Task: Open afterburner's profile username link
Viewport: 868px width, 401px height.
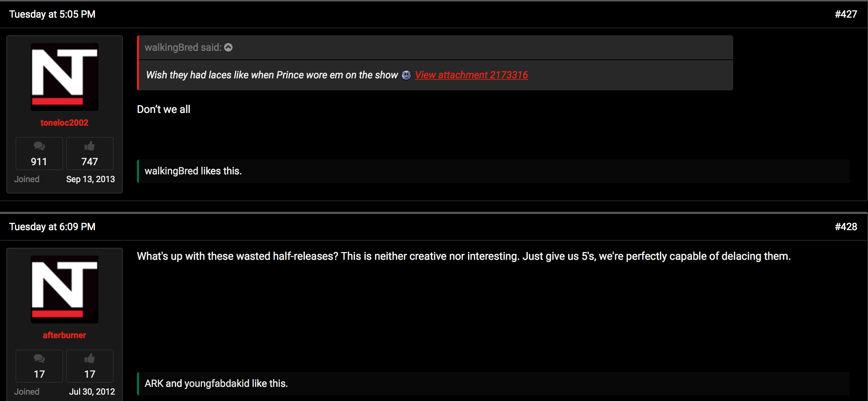Action: pos(64,335)
